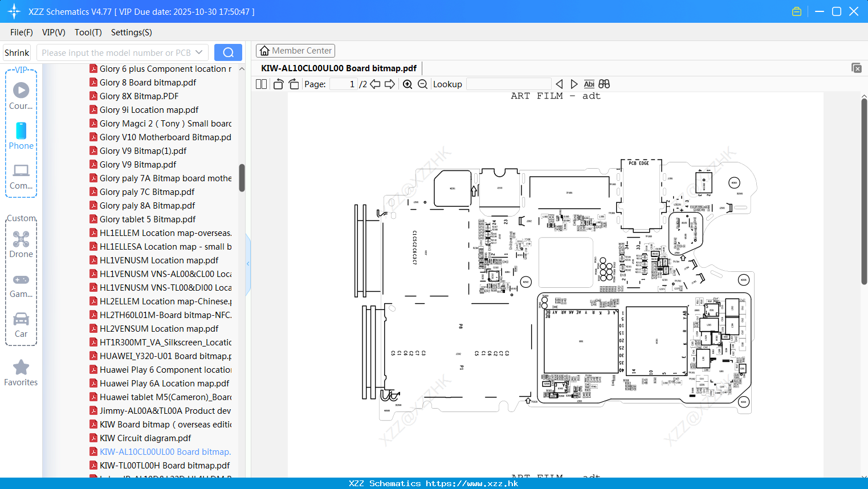
Task: Expand the model number dropdown
Action: point(199,52)
